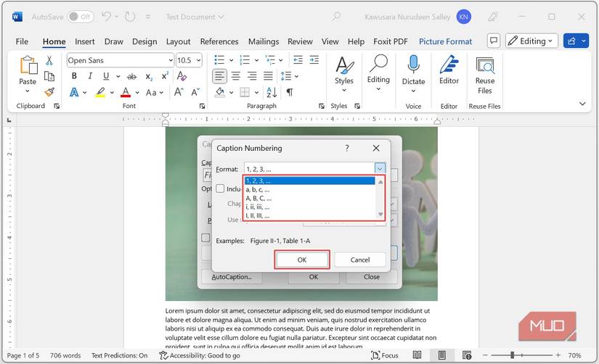Screen dimensions: 599x364
Task: Click the format list scroll down arrow
Action: click(x=380, y=214)
